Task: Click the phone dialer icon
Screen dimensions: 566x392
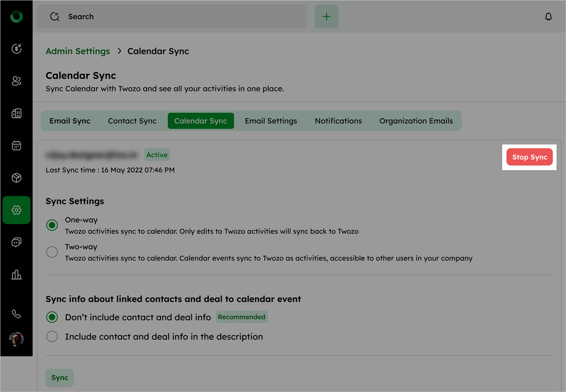Action: point(17,314)
